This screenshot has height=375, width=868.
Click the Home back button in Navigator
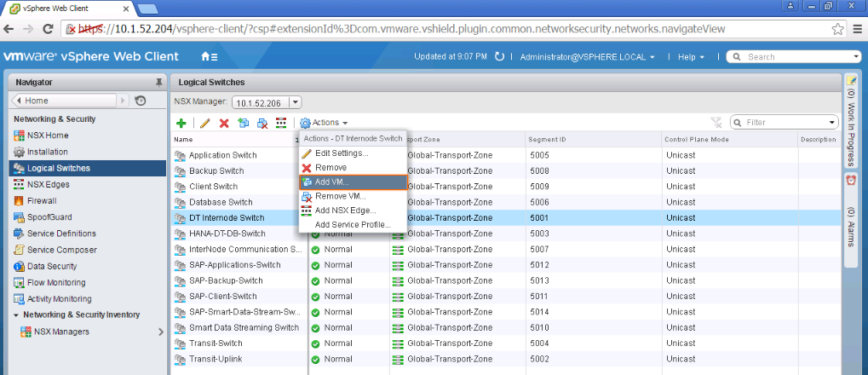[x=64, y=101]
